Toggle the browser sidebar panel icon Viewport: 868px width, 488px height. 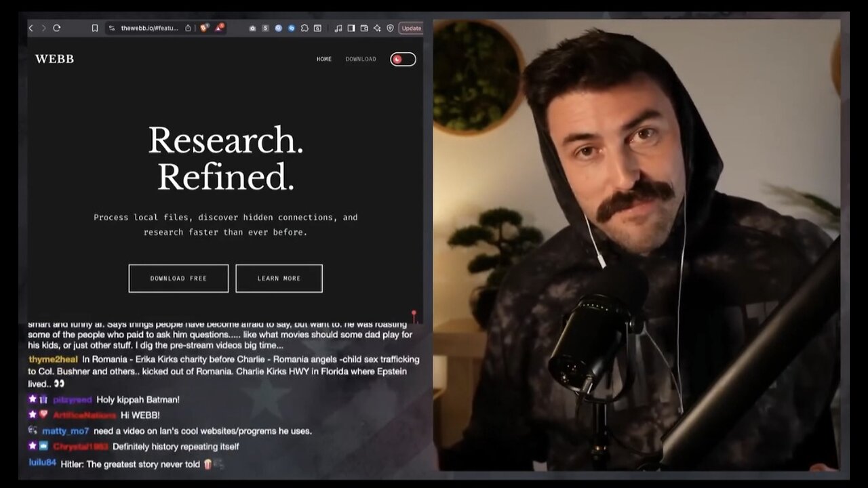click(x=351, y=28)
